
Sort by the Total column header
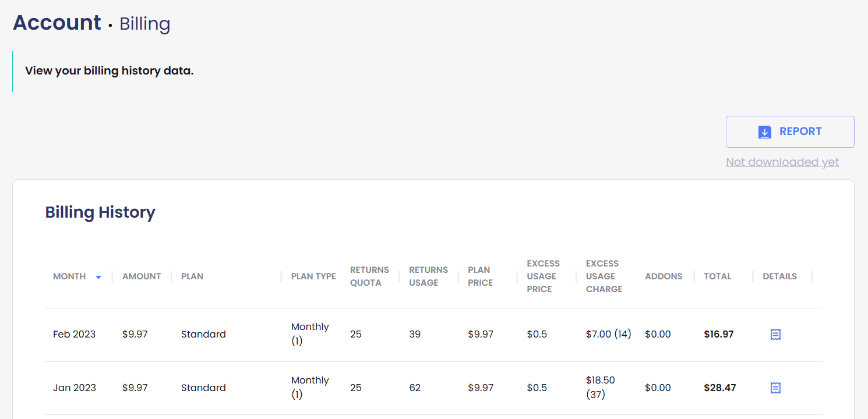tap(717, 276)
